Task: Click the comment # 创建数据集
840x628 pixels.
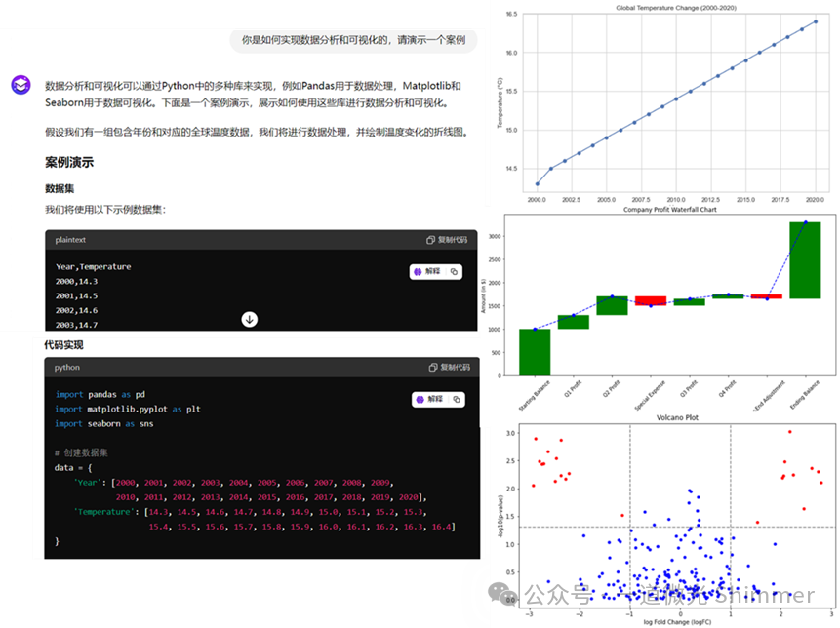Action: pyautogui.click(x=81, y=452)
